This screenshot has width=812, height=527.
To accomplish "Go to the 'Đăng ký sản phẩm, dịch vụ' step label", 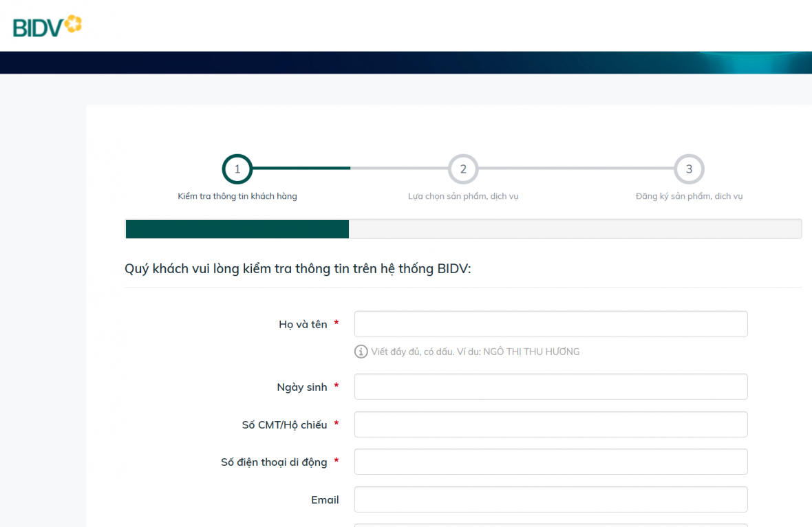I will coord(689,196).
